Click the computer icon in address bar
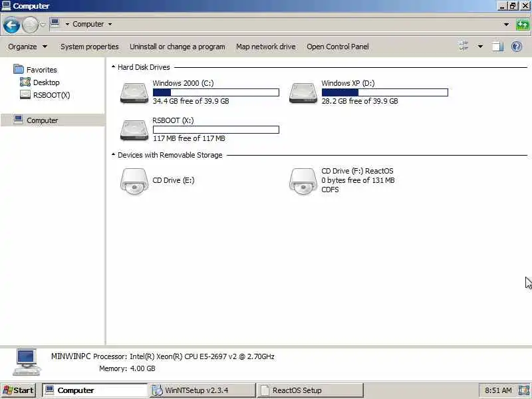 [55, 23]
